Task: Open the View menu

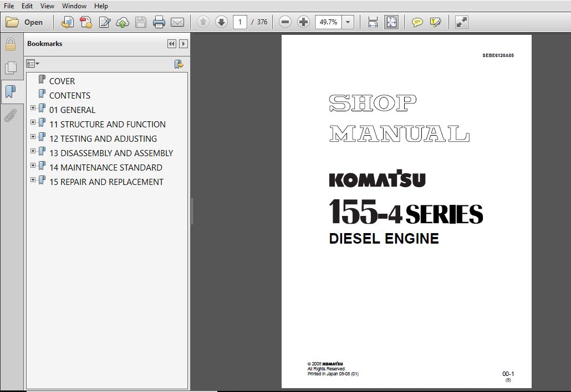Action: (47, 6)
